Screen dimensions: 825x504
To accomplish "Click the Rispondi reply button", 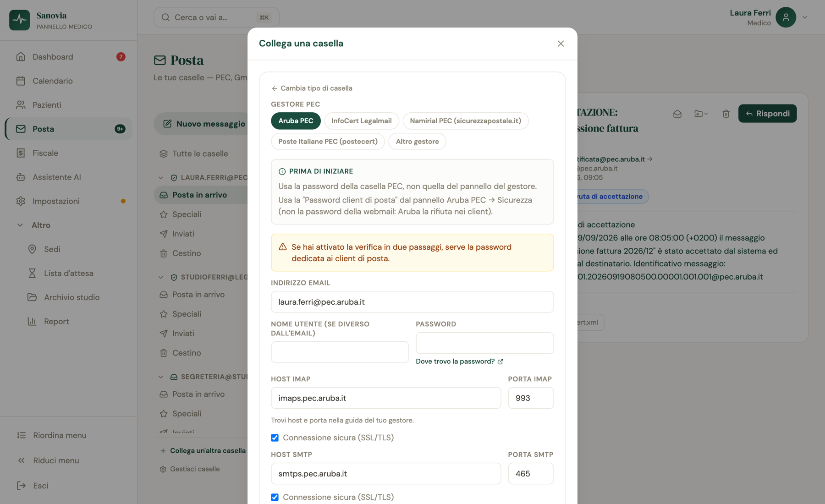I will pyautogui.click(x=767, y=114).
